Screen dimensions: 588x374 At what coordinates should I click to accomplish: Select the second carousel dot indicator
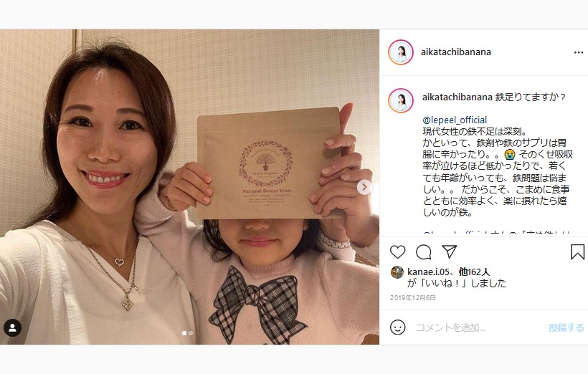191,333
